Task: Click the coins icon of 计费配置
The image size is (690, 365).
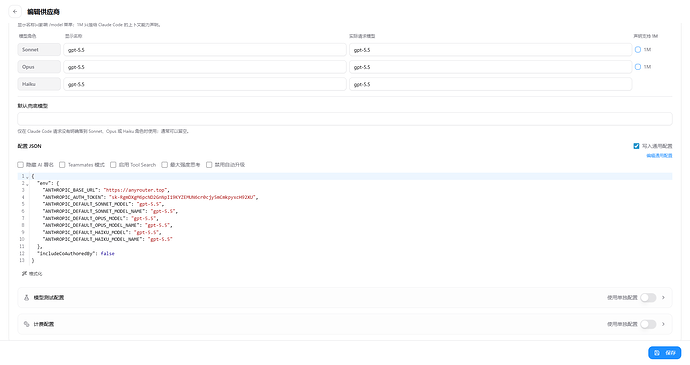Action: tap(26, 324)
